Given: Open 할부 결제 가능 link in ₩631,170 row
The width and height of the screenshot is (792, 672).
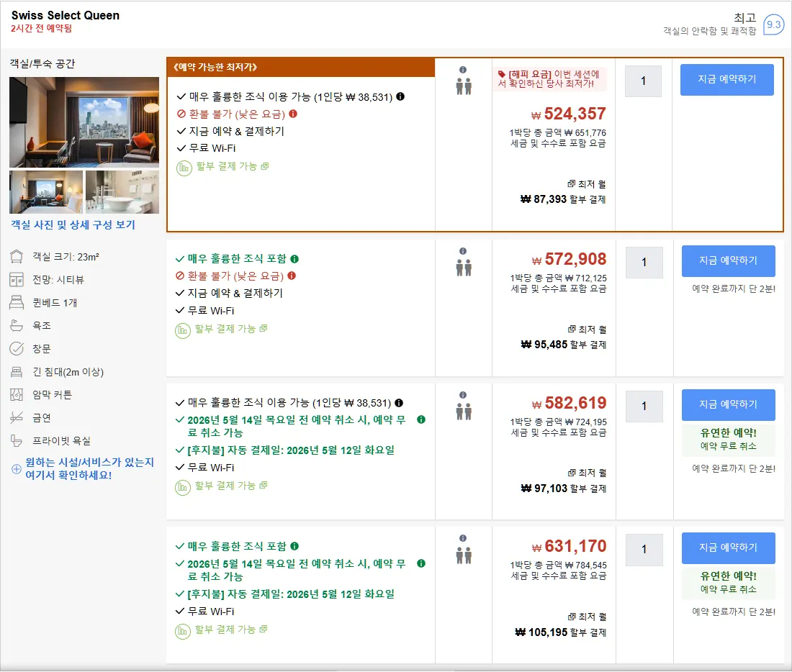Looking at the screenshot, I should [x=230, y=629].
